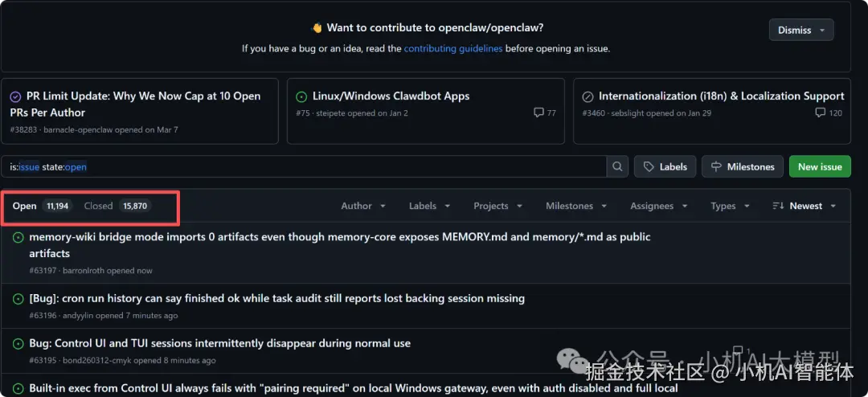The height and width of the screenshot is (397, 868).
Task: Open Internationalization & Localization Support pinned issue
Action: click(x=721, y=96)
